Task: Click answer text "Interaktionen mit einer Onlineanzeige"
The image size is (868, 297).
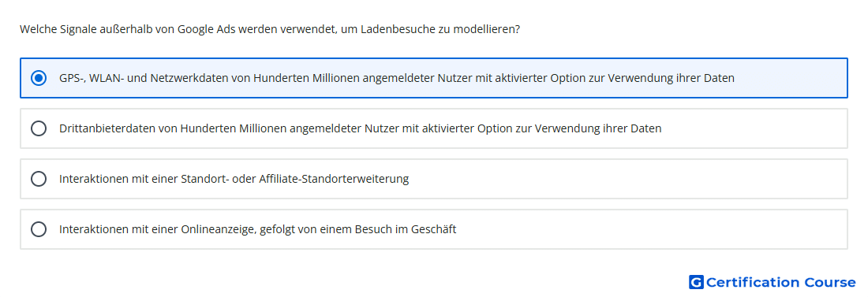Action: (x=258, y=229)
